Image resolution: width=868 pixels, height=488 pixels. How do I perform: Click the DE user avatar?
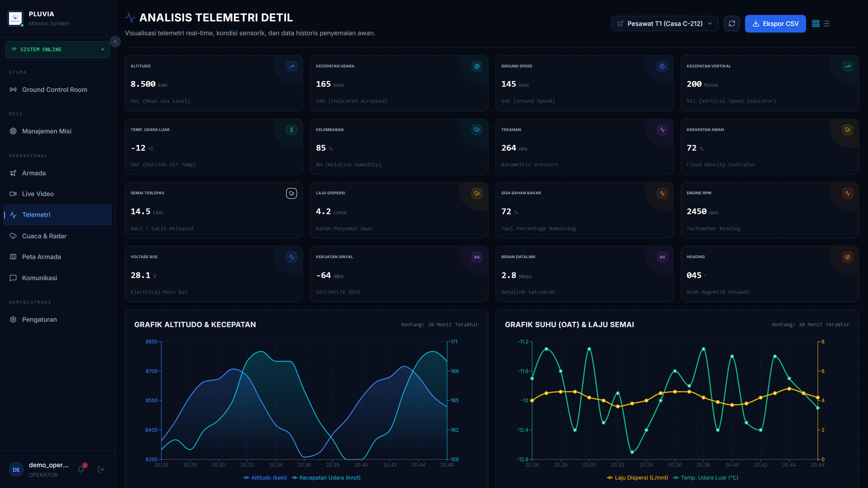(16, 470)
